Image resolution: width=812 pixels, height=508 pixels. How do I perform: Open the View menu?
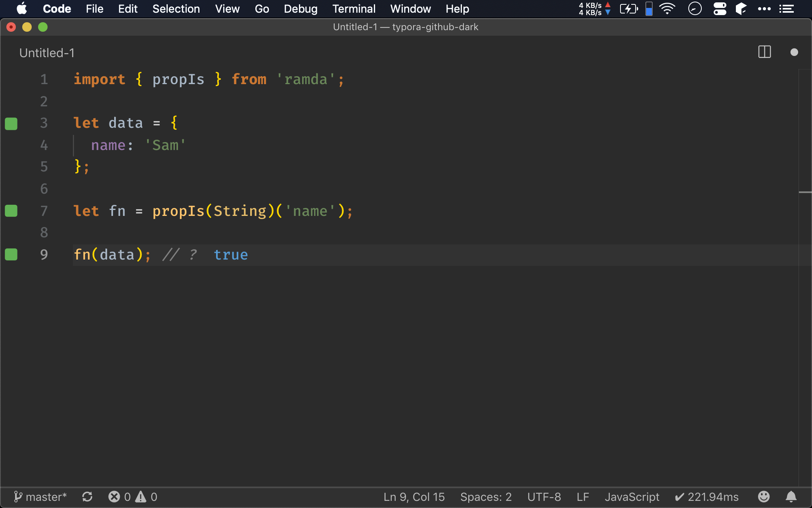[227, 9]
